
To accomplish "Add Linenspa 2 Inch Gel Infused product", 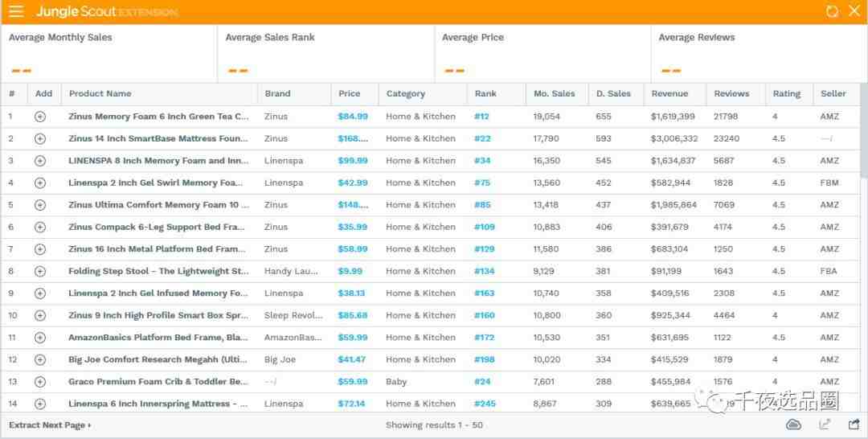I will 40,293.
